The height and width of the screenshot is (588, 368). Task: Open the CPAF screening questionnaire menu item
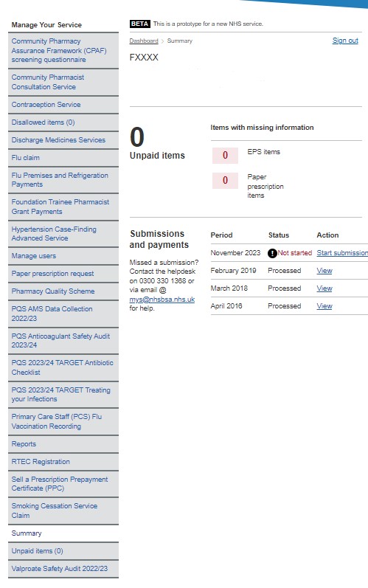click(x=63, y=51)
